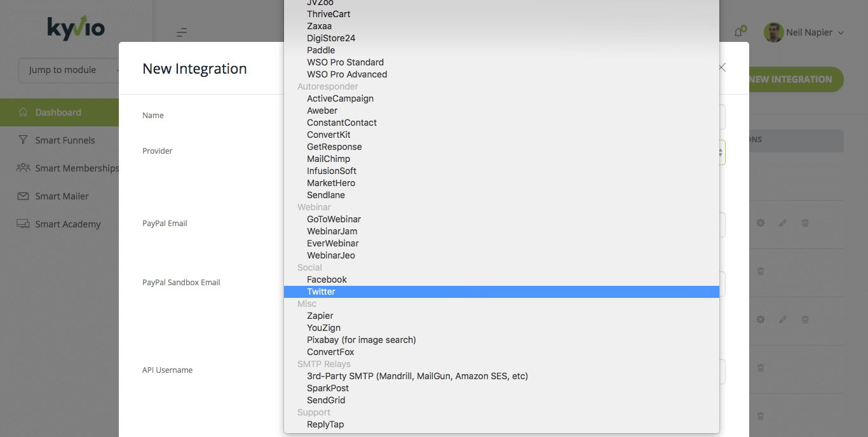Screen dimensions: 868x437
Task: Click the Dashboard home icon in sidebar
Action: pyautogui.click(x=24, y=112)
